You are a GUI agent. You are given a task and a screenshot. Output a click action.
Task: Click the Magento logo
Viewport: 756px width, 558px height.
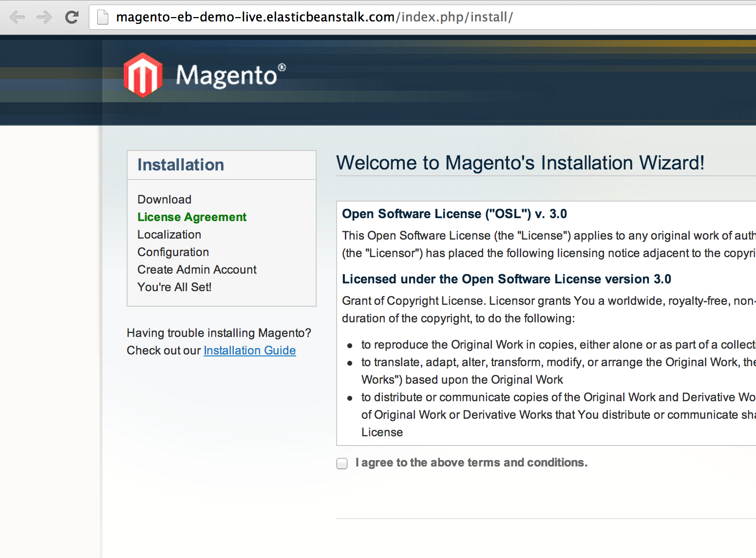tap(205, 75)
